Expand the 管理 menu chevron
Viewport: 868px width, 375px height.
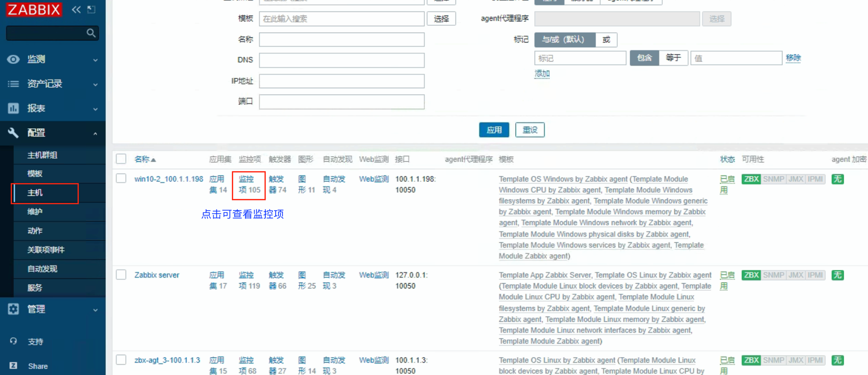[x=95, y=310]
